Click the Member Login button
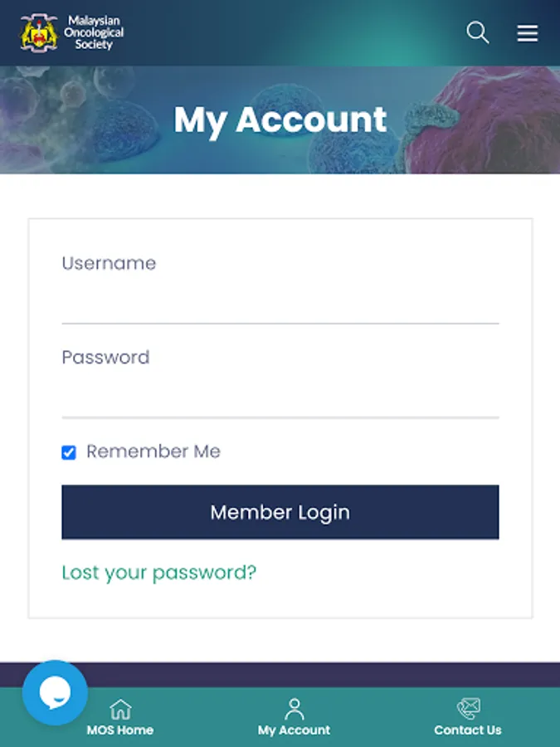The image size is (560, 747). coord(280,512)
